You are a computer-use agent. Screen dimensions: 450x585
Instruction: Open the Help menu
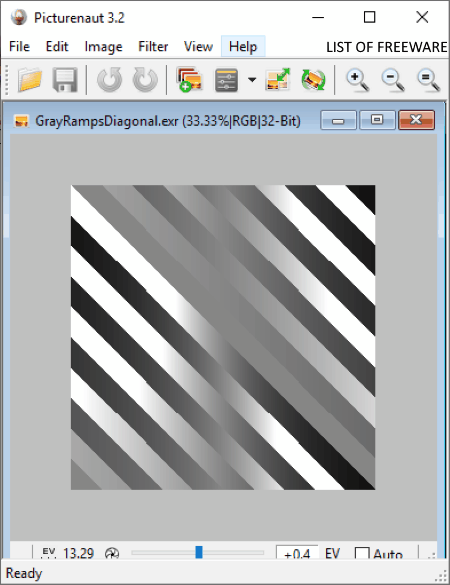[x=243, y=47]
